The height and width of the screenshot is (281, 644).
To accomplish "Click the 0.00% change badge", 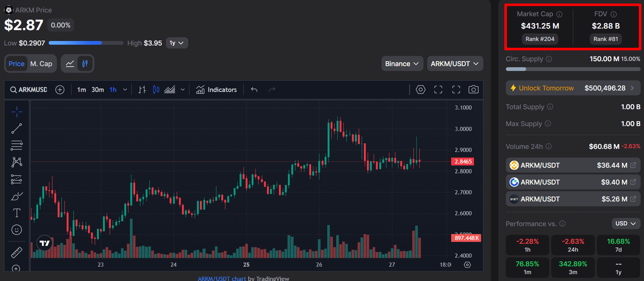I will coord(60,25).
